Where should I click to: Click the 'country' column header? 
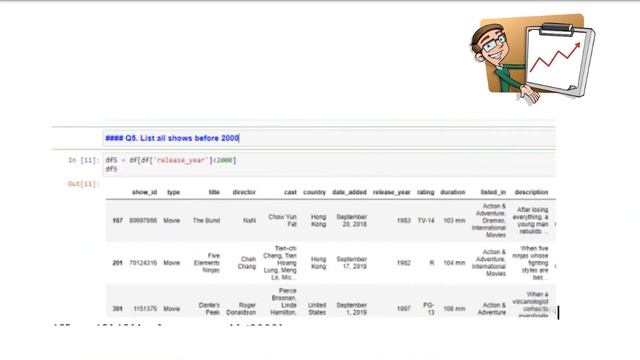(x=314, y=192)
